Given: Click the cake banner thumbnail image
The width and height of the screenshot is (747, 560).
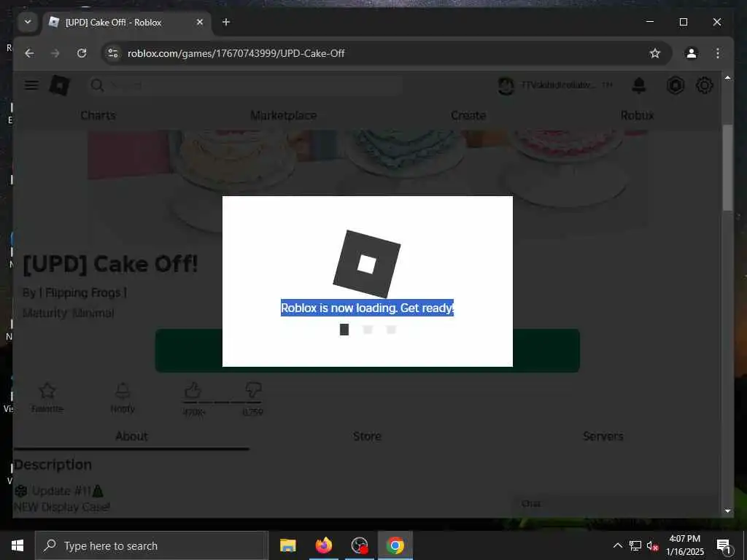Looking at the screenshot, I should coord(368,162).
